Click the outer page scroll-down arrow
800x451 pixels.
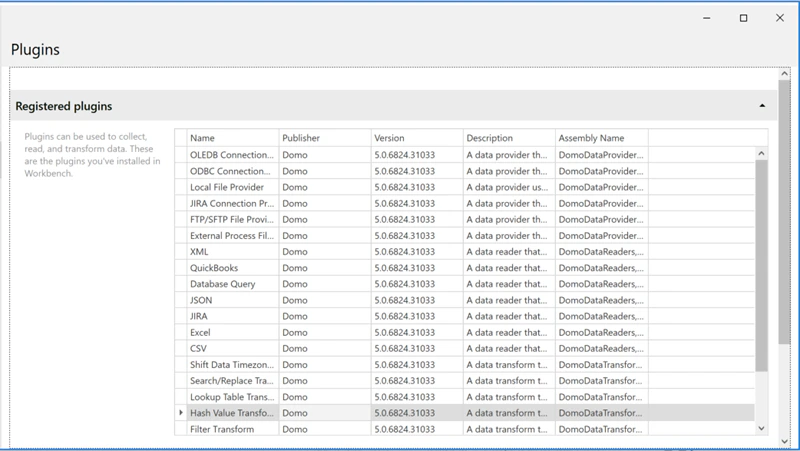pyautogui.click(x=785, y=442)
